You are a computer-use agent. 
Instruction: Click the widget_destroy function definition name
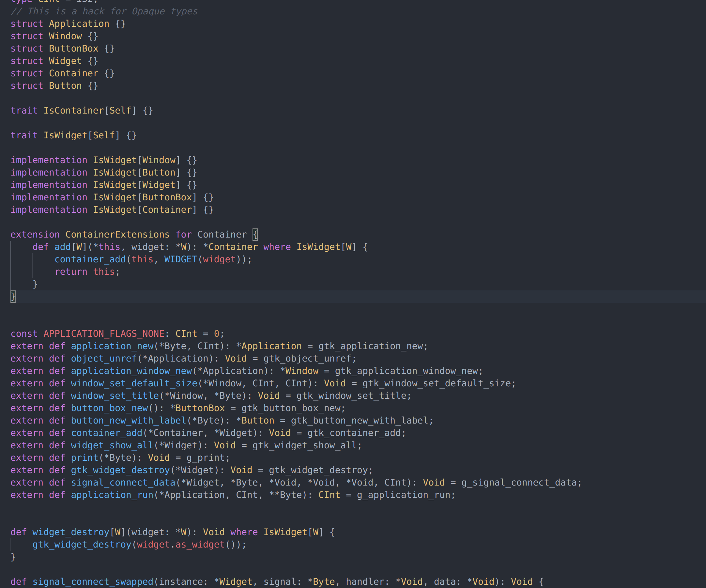tap(71, 532)
